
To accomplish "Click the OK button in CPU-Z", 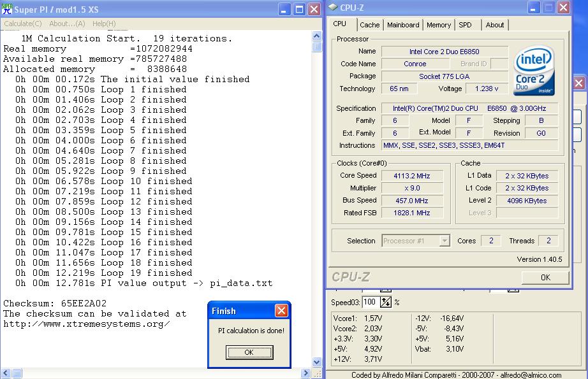I will [x=545, y=278].
